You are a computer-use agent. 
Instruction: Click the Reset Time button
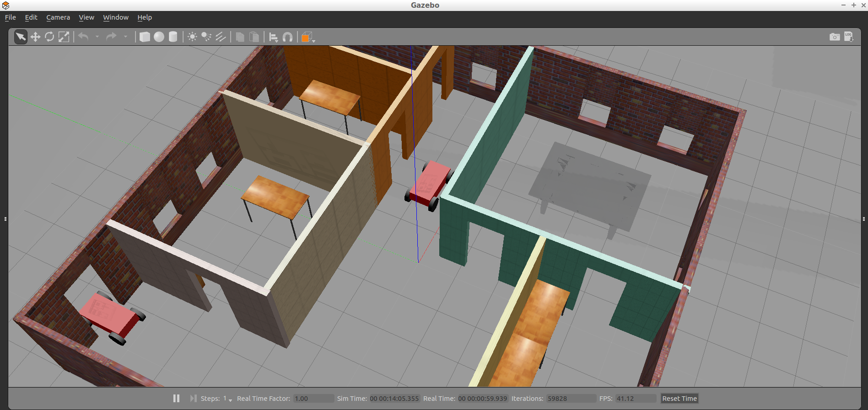[x=679, y=399]
